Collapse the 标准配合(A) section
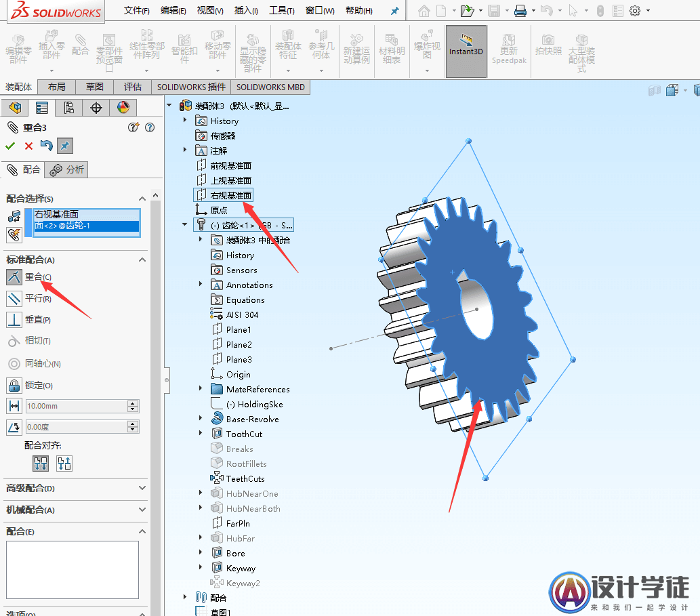Viewport: 700px width, 616px height. click(142, 260)
